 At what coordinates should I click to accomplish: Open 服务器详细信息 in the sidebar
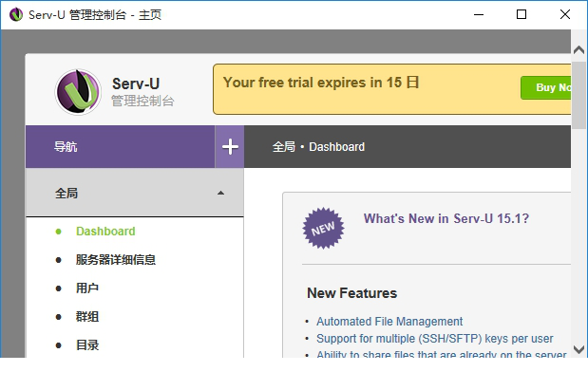pyautogui.click(x=116, y=260)
